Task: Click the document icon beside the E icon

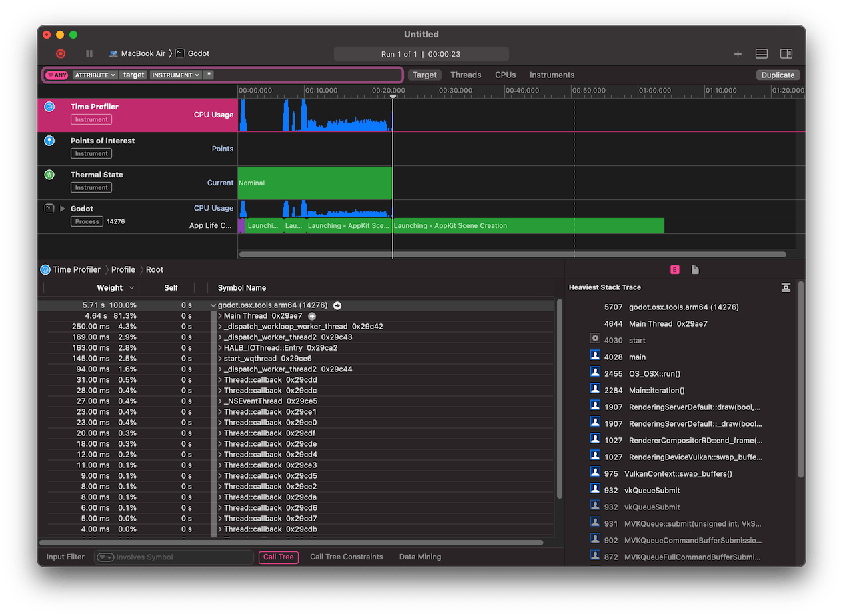Action: click(x=694, y=269)
